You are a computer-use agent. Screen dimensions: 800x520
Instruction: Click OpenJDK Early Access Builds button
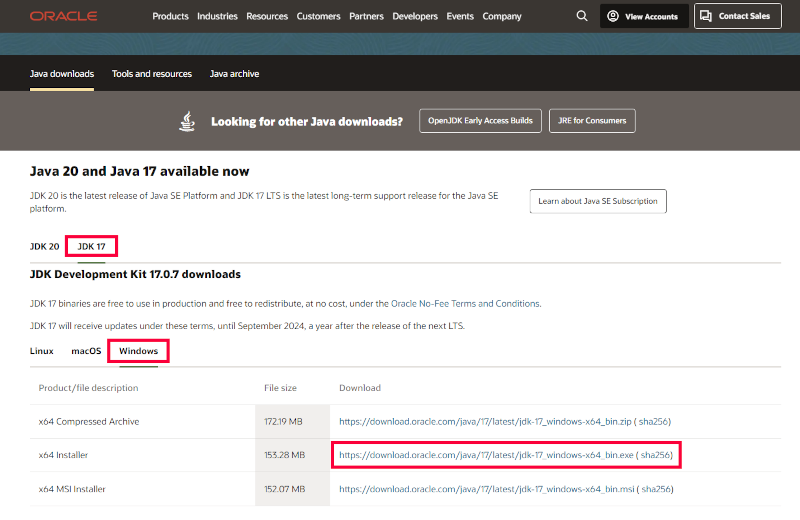480,121
